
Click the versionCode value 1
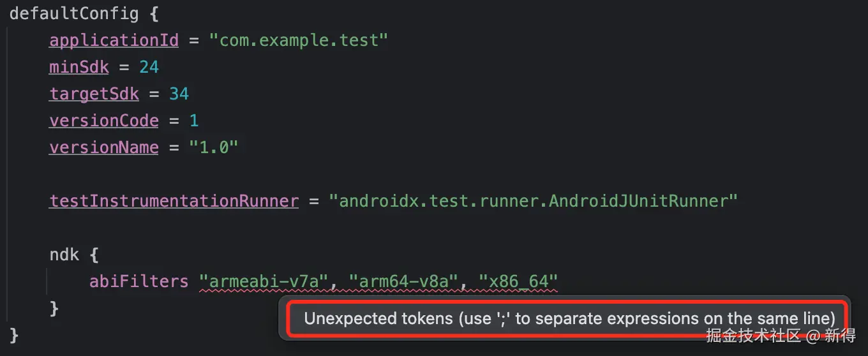[194, 121]
